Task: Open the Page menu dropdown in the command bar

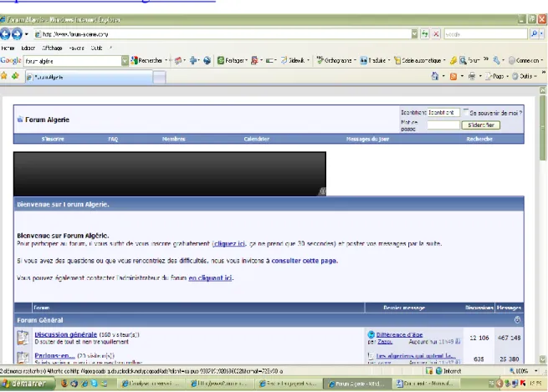Action: (x=507, y=76)
